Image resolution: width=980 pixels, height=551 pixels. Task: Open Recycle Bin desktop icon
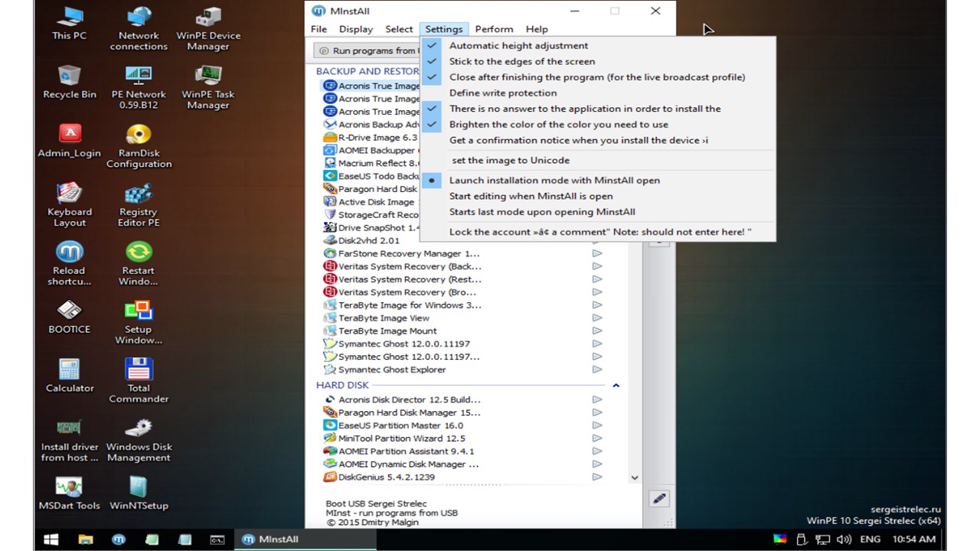click(70, 82)
